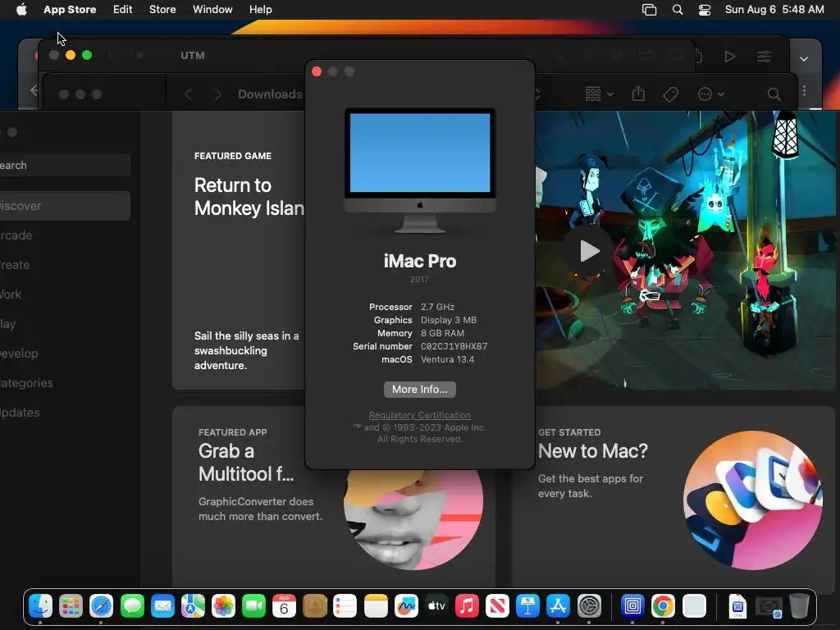Screen dimensions: 840x630
Task: Expand chevron at top-right of UTM window
Action: pyautogui.click(x=804, y=59)
